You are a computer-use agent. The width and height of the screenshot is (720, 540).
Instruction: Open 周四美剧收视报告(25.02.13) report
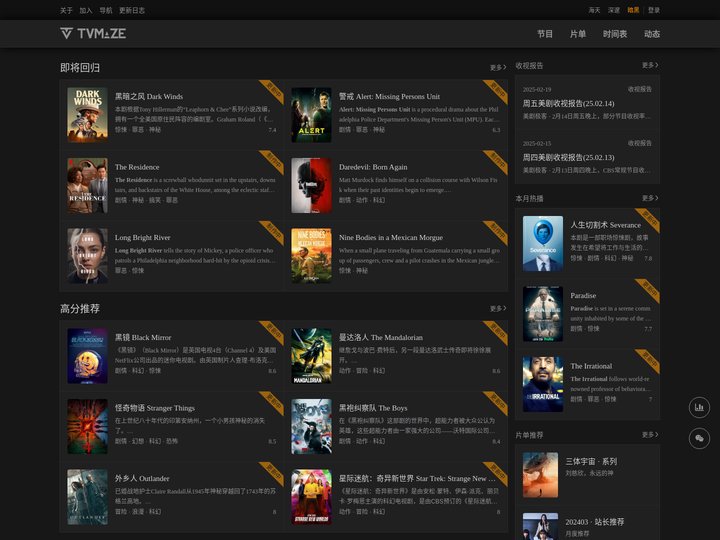pyautogui.click(x=568, y=158)
